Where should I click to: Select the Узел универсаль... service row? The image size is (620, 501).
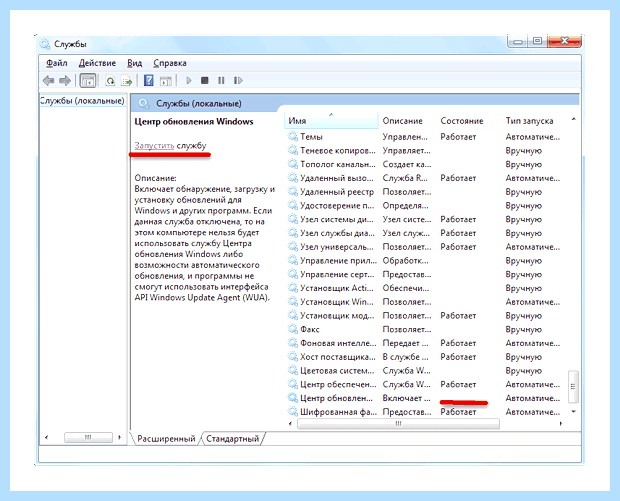tap(425, 247)
